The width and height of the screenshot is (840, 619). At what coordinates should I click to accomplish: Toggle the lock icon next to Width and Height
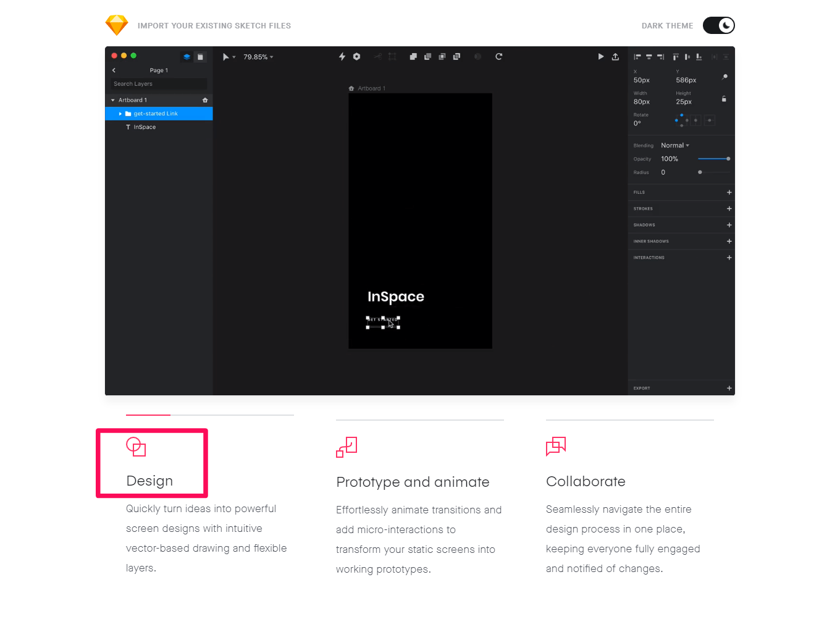tap(724, 99)
